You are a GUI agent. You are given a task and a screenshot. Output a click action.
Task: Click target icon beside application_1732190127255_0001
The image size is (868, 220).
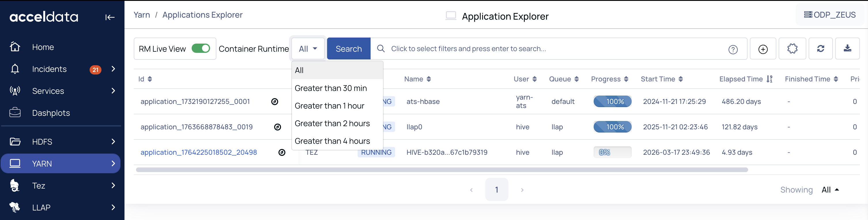(x=275, y=102)
